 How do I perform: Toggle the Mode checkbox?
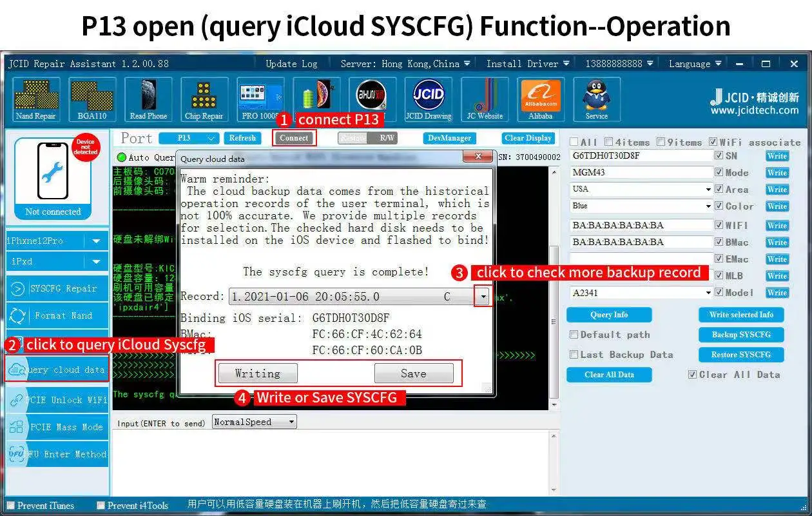[x=719, y=172]
